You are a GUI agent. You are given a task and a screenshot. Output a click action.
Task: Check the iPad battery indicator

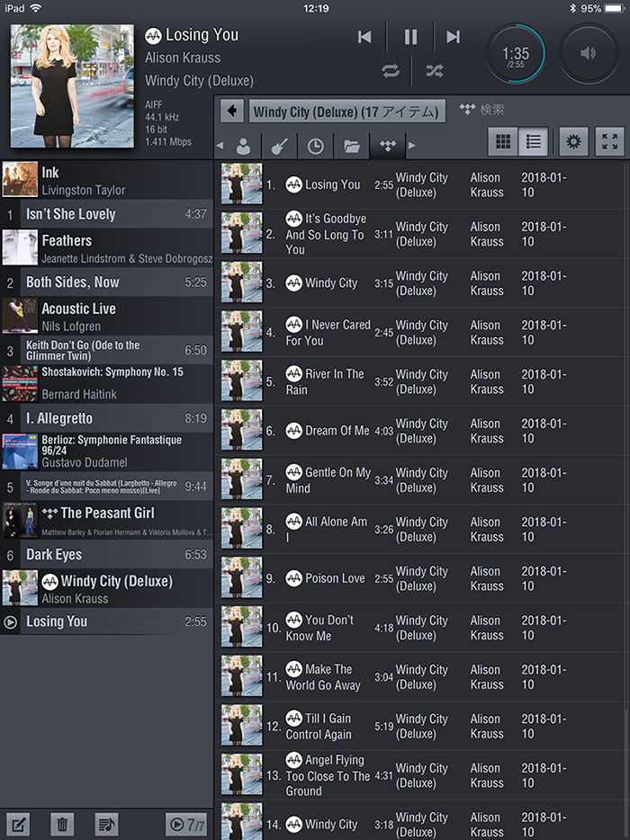[614, 9]
